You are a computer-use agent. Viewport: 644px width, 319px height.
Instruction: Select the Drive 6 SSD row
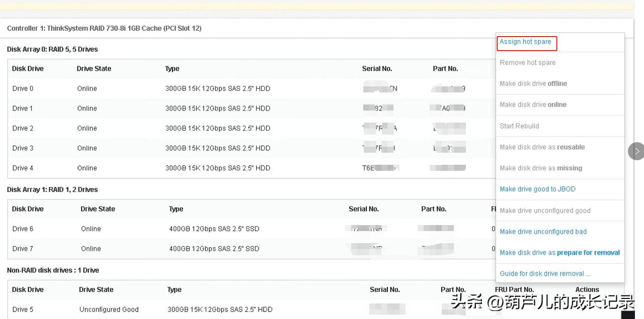23,229
